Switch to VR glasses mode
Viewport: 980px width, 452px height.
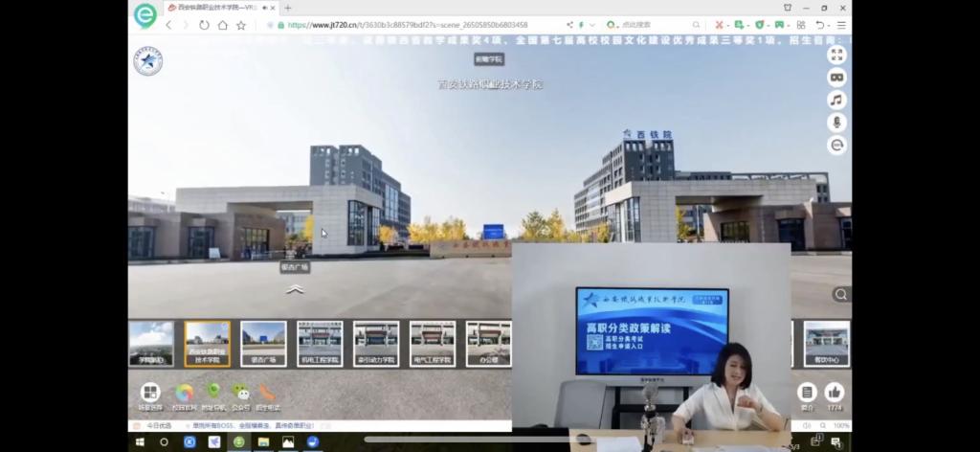836,78
